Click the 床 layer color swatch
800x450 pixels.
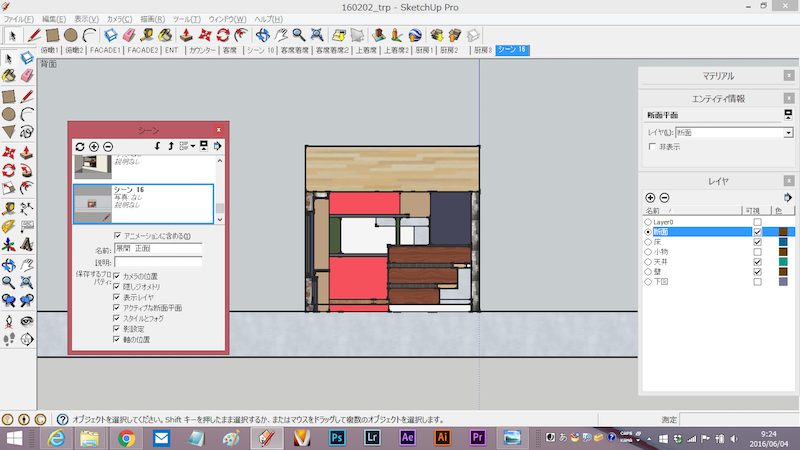[x=783, y=242]
